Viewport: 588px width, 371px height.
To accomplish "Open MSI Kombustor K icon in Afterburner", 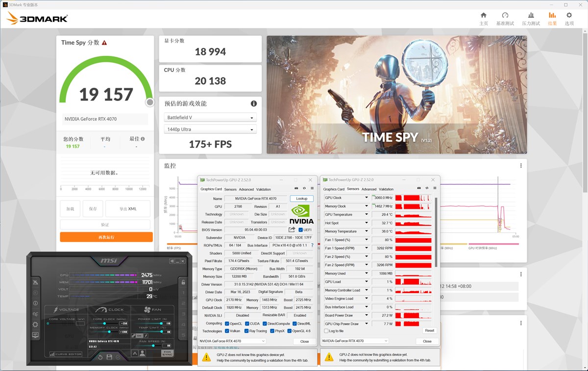I will tap(35, 293).
